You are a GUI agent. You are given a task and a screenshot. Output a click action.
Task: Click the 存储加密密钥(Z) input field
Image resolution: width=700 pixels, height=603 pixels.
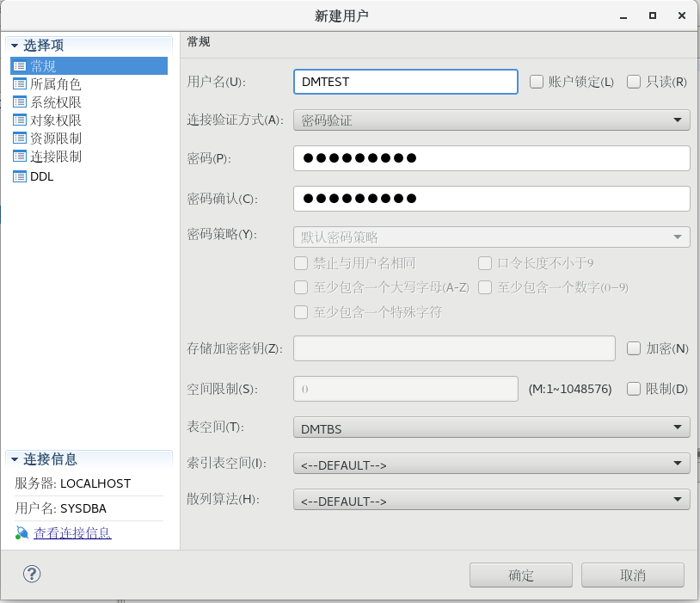[454, 348]
